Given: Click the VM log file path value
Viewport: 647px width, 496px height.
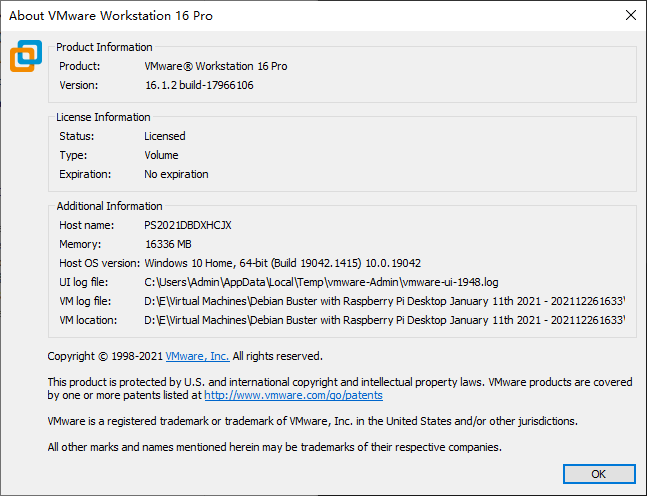Looking at the screenshot, I should [385, 301].
